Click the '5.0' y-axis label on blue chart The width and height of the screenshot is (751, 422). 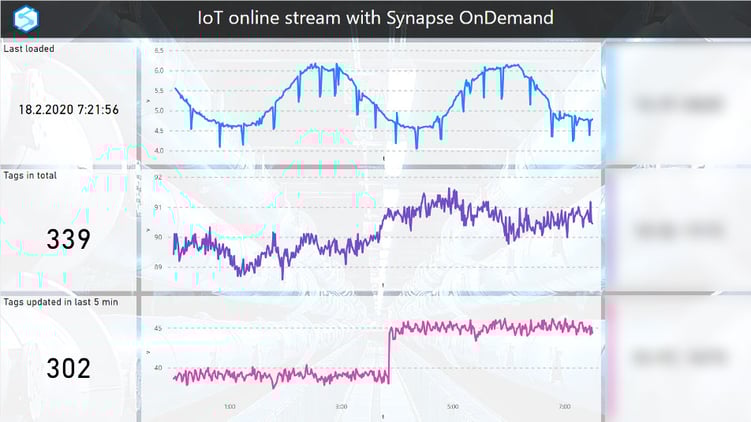(159, 111)
